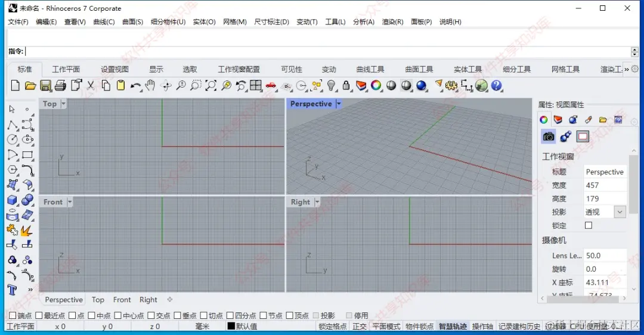Open the Right viewport dropdown arrow

(x=317, y=202)
